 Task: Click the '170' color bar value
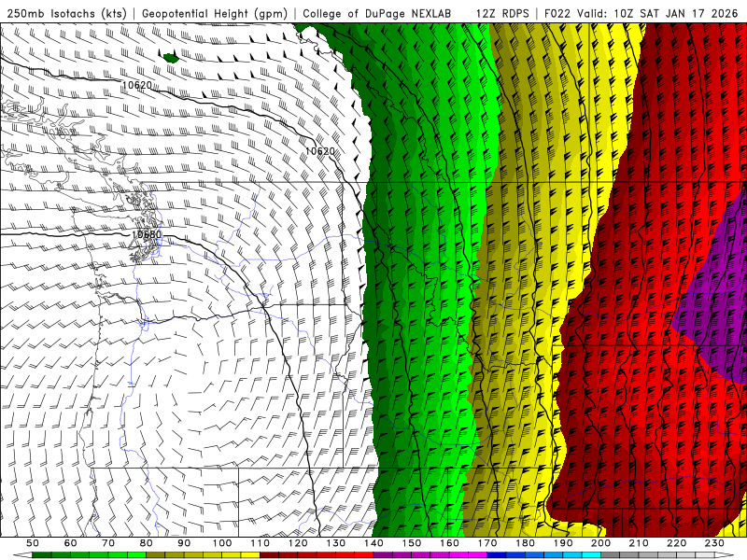click(x=487, y=543)
